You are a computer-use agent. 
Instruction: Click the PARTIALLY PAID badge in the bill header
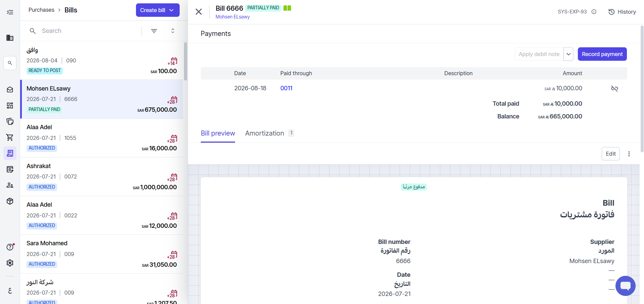[x=263, y=8]
